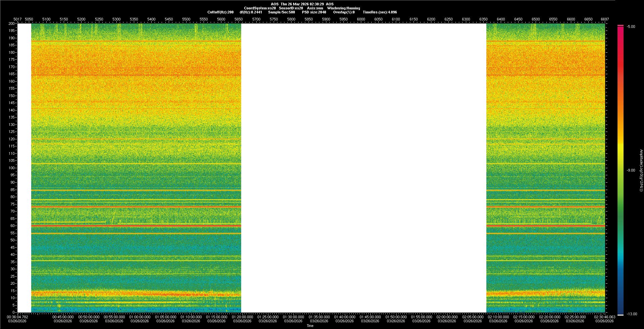The height and width of the screenshot is (329, 644).
Task: Click the Time axis title at bottom
Action: [310, 326]
